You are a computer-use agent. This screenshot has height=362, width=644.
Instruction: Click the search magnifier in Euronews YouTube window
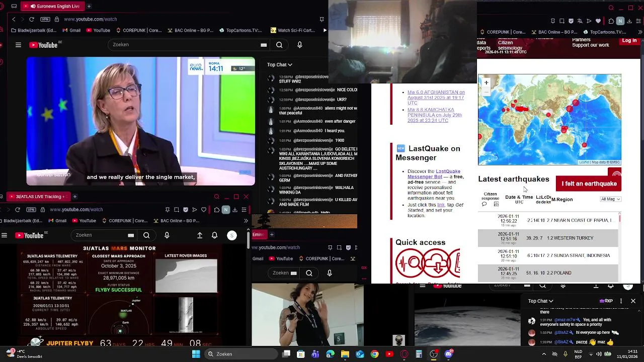click(x=279, y=45)
